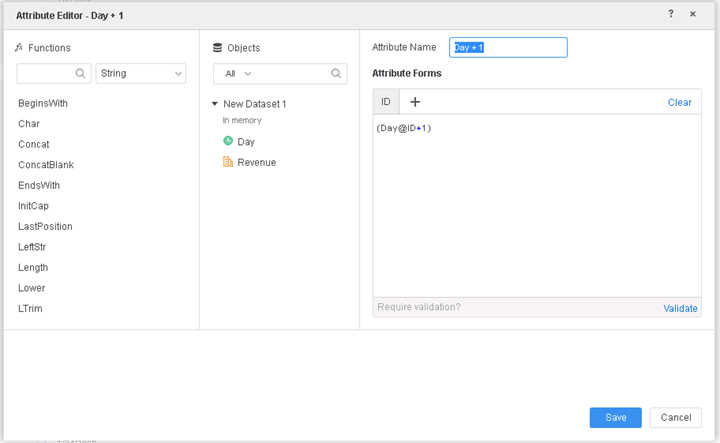The image size is (720, 443).
Task: Click the Clear link
Action: click(x=679, y=102)
